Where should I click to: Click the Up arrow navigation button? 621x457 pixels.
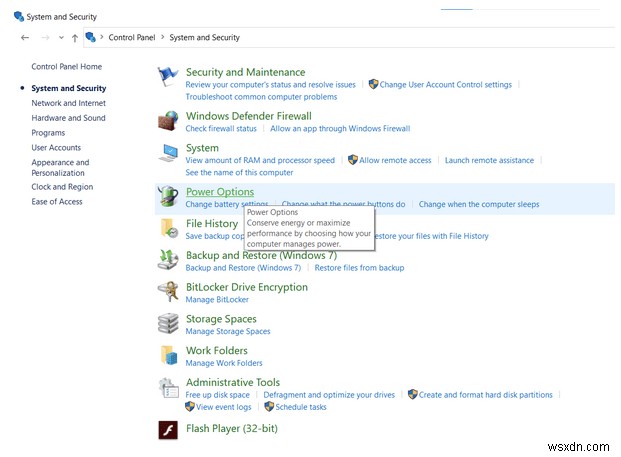(75, 38)
